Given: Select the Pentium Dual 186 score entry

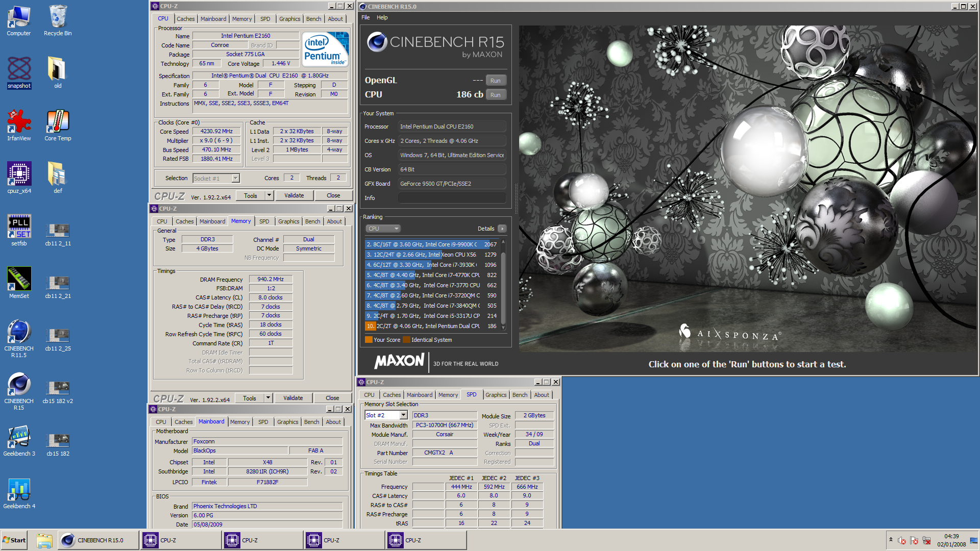Looking at the screenshot, I should pyautogui.click(x=431, y=326).
